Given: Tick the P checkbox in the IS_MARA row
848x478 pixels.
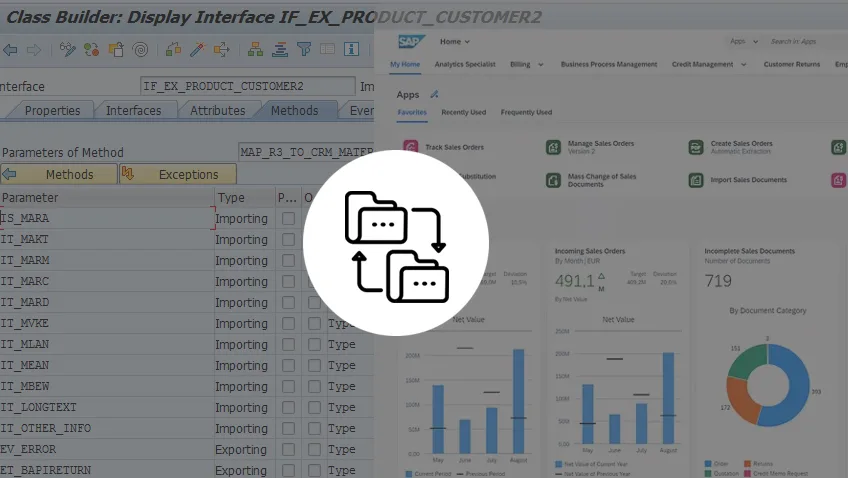Looking at the screenshot, I should coord(288,218).
